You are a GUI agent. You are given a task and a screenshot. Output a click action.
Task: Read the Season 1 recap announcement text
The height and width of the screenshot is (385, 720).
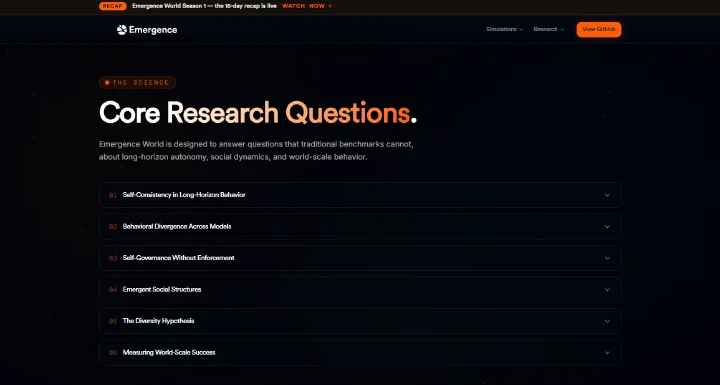pos(204,6)
